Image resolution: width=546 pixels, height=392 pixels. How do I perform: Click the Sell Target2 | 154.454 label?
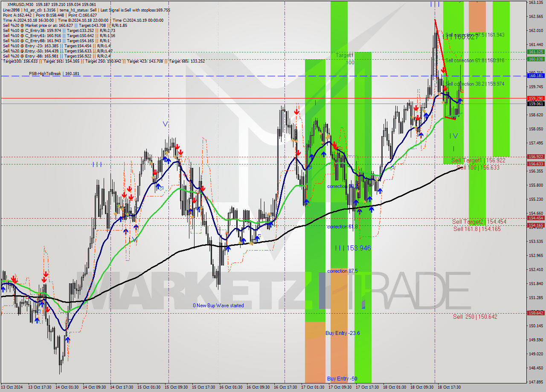point(479,222)
